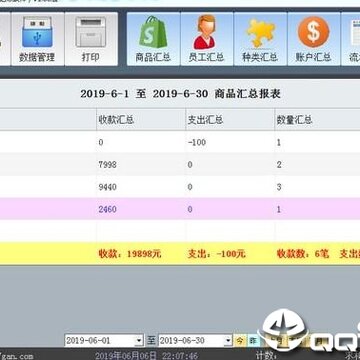Viewport: 360px width, 360px height.
Task: Open the 种类汇总 category summary report
Action: point(260,39)
